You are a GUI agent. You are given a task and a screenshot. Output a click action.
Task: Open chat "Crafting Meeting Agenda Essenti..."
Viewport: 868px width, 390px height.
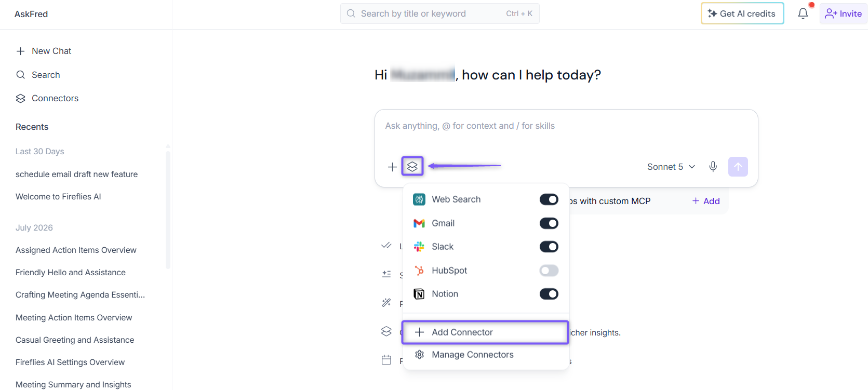pyautogui.click(x=81, y=295)
